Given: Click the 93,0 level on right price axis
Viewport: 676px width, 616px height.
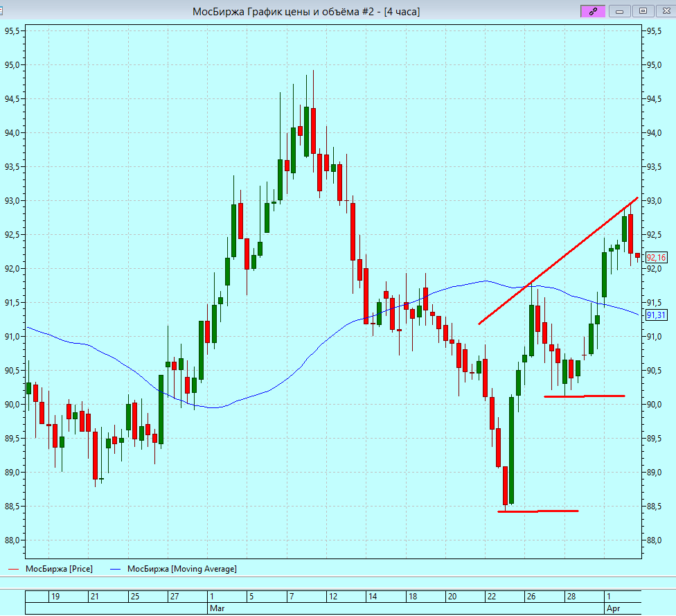Looking at the screenshot, I should coord(654,201).
